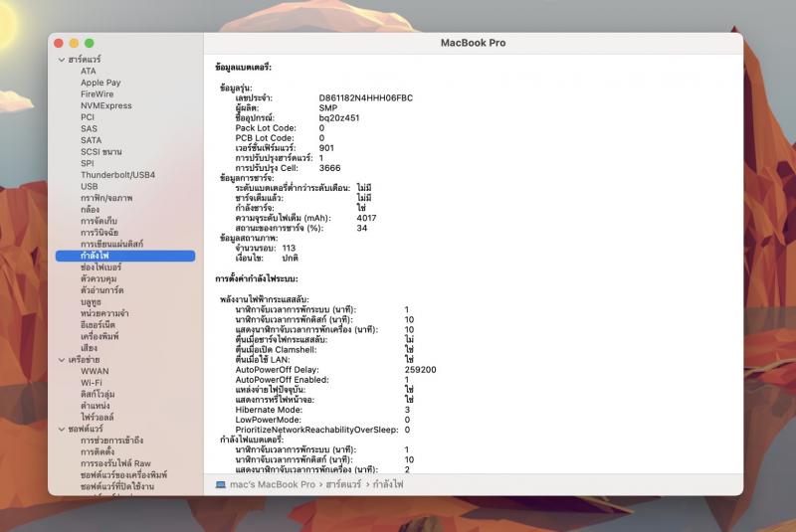
Task: Open ดิสก์โวลุ่ม in the sidebar
Action: pos(98,395)
